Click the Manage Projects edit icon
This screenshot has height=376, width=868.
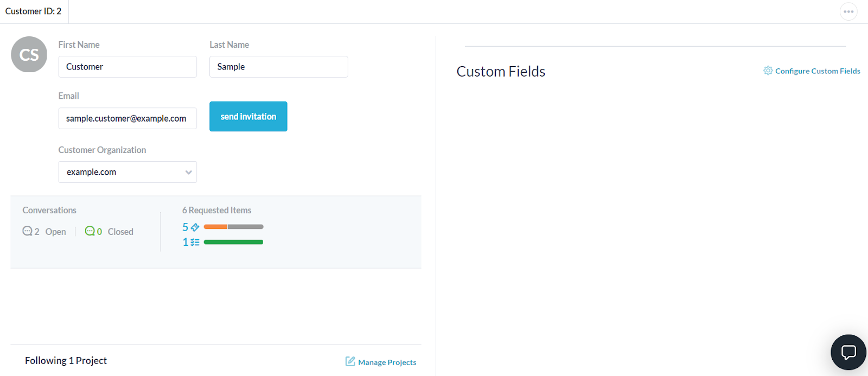[350, 361]
